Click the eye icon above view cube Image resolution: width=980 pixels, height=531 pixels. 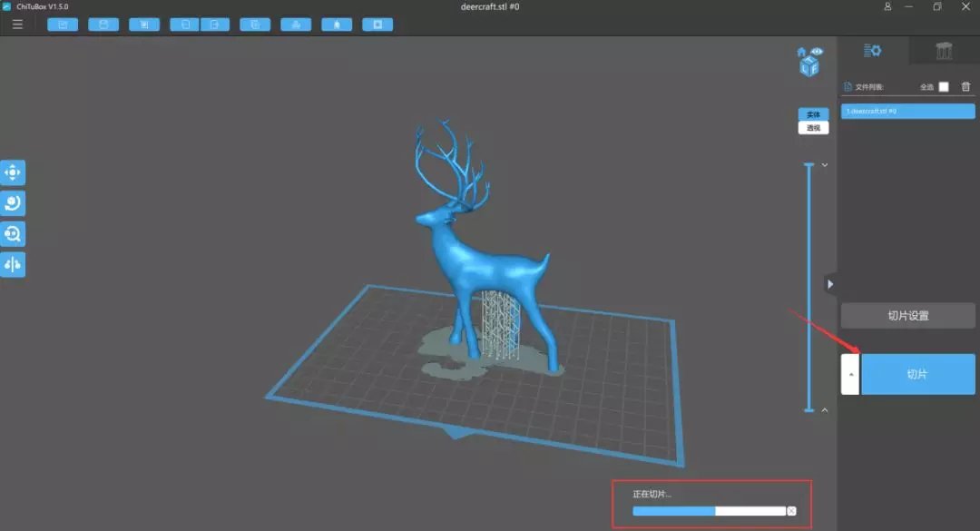tap(817, 52)
